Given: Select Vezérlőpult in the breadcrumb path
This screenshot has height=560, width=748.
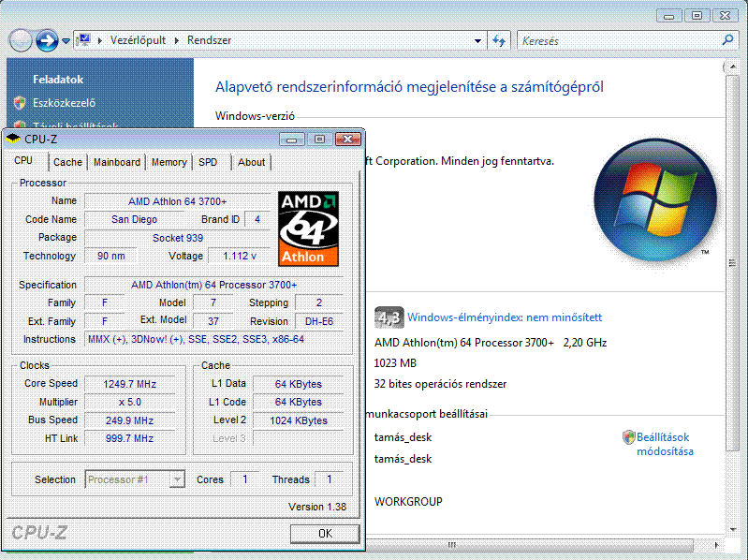Looking at the screenshot, I should pos(138,40).
